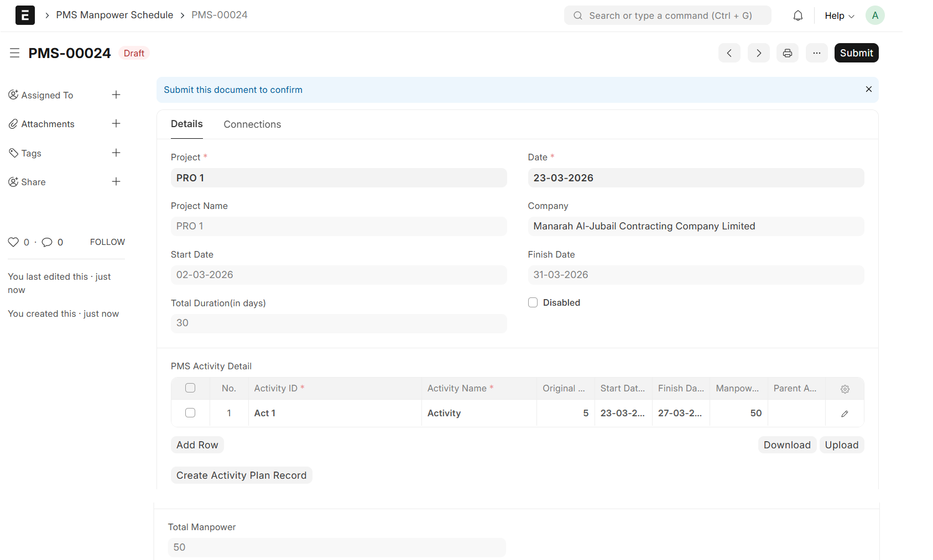Add an attachment with plus icon
The image size is (933, 560).
pos(116,124)
